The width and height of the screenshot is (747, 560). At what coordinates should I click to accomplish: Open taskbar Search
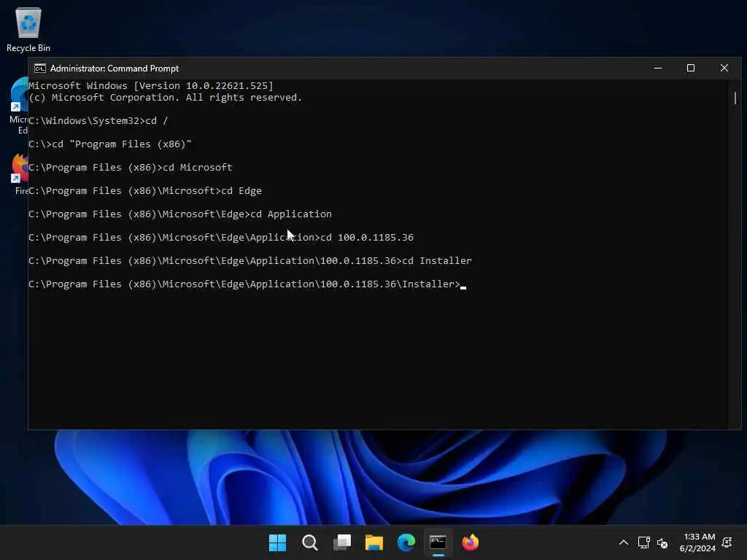click(309, 542)
